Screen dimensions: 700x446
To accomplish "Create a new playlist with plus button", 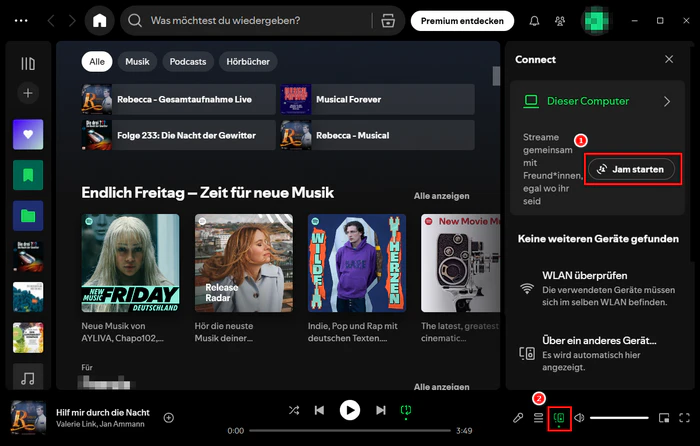I will pos(28,93).
